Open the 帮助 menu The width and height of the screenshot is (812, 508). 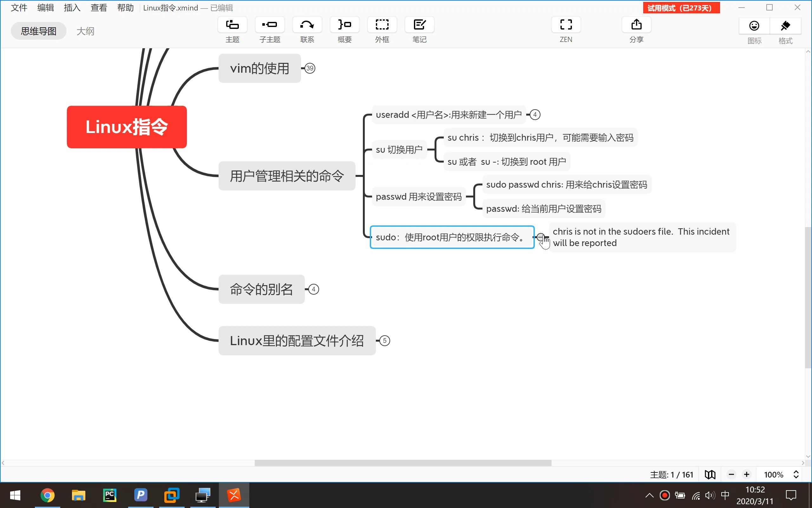tap(126, 8)
